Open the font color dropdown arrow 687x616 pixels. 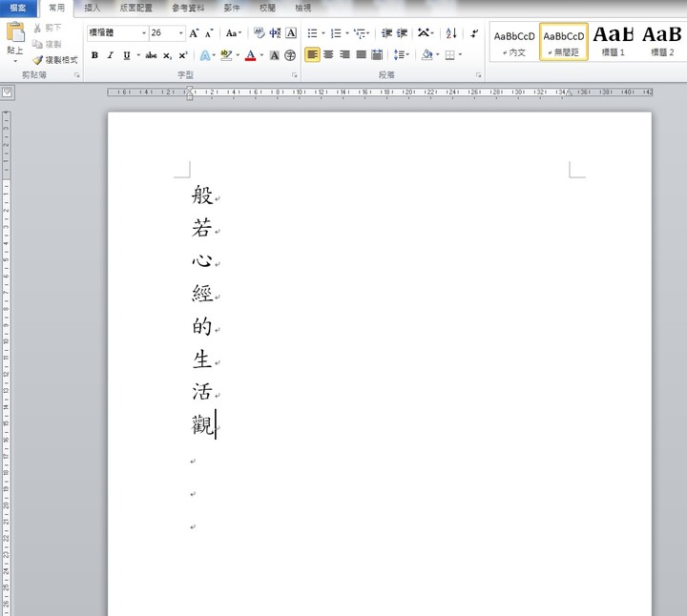pyautogui.click(x=261, y=55)
